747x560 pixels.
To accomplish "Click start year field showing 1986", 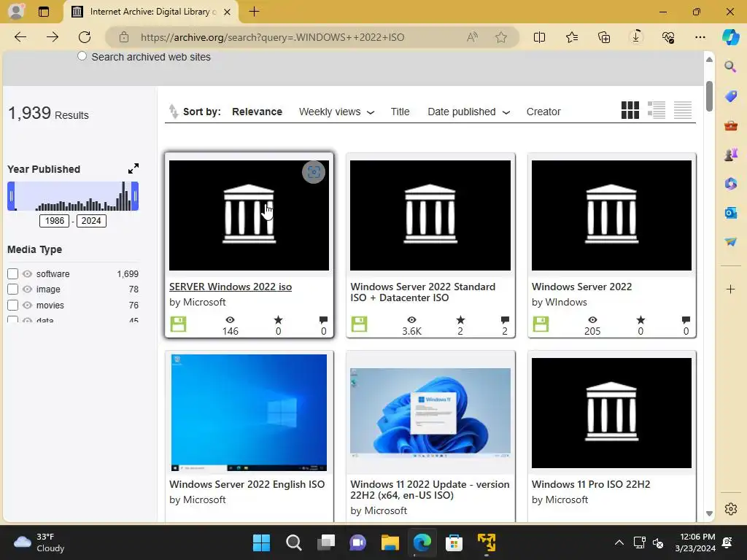I will [x=54, y=220].
